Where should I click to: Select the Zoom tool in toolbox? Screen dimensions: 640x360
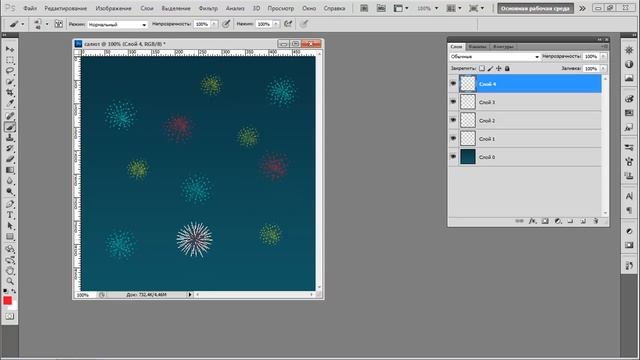(10, 281)
